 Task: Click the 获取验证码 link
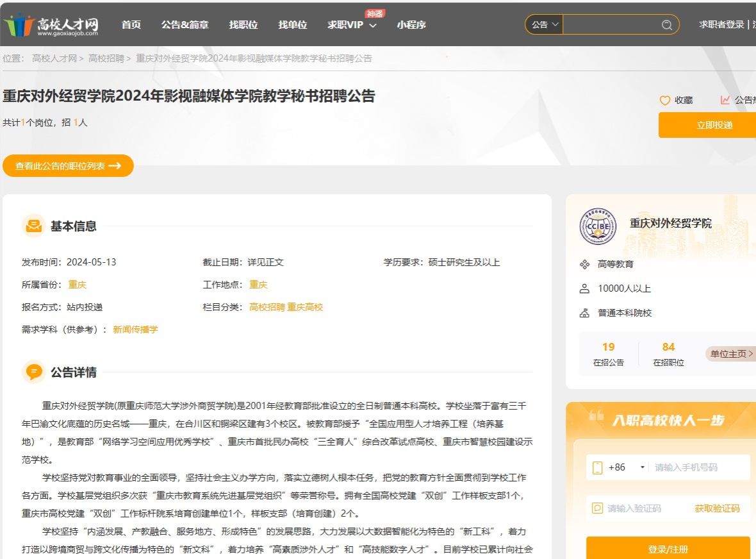[717, 508]
